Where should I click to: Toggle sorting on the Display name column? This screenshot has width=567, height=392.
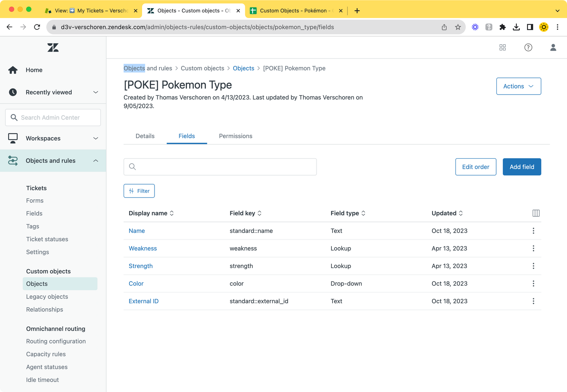click(172, 213)
